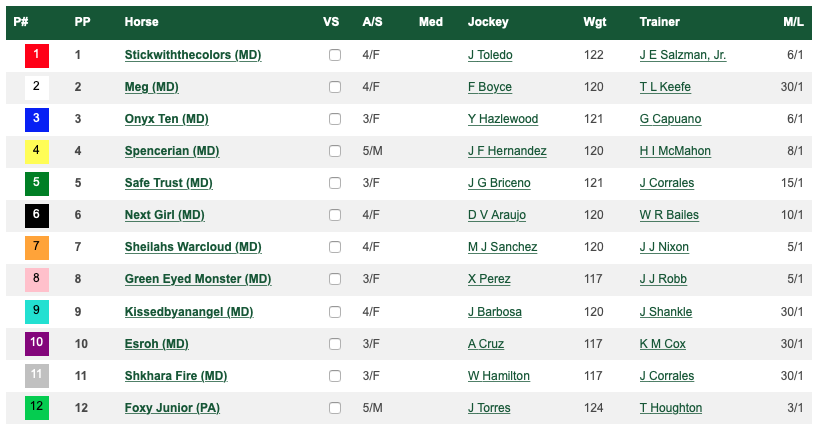Click the yellow number 4 program badge
This screenshot has height=434, width=822.
[36, 151]
